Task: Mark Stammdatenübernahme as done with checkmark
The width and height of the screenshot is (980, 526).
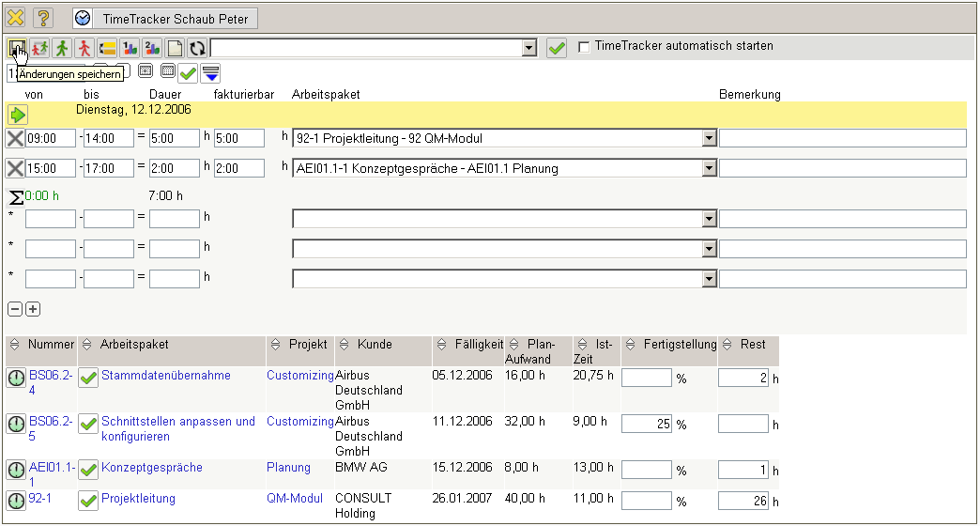Action: pyautogui.click(x=88, y=378)
